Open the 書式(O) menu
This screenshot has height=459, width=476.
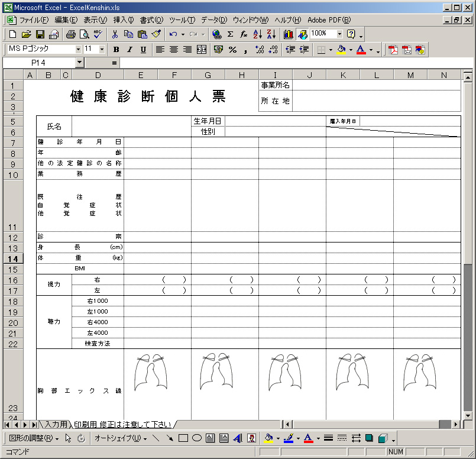151,20
